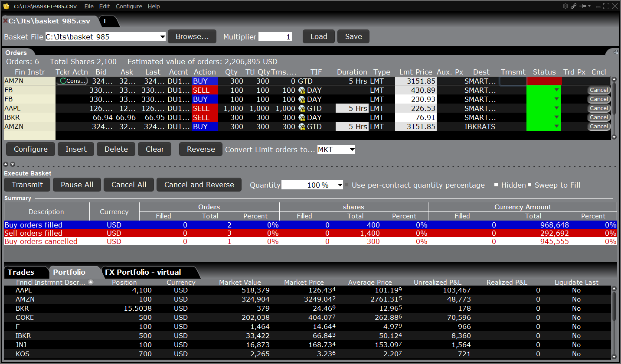Click the pushpin icon in title bar
This screenshot has height=364, width=621.
click(583, 6)
